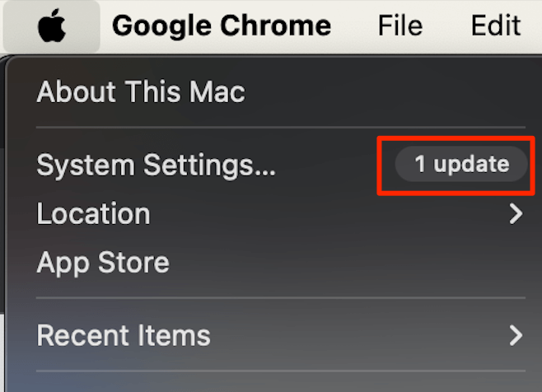Open the File menu

click(400, 26)
